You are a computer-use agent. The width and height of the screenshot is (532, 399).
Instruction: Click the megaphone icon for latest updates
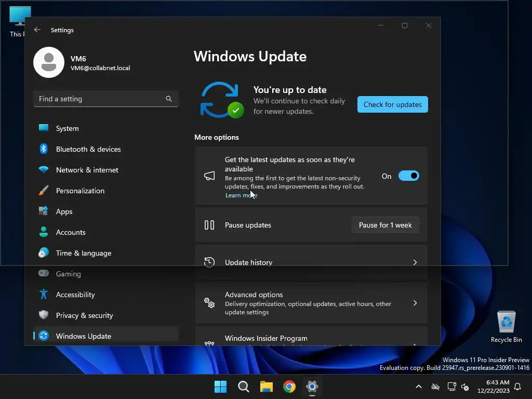point(209,176)
